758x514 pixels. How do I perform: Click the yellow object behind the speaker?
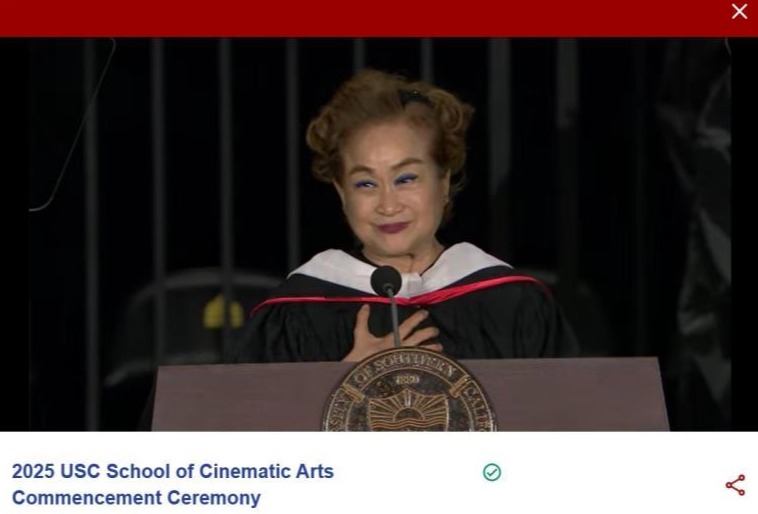(224, 312)
